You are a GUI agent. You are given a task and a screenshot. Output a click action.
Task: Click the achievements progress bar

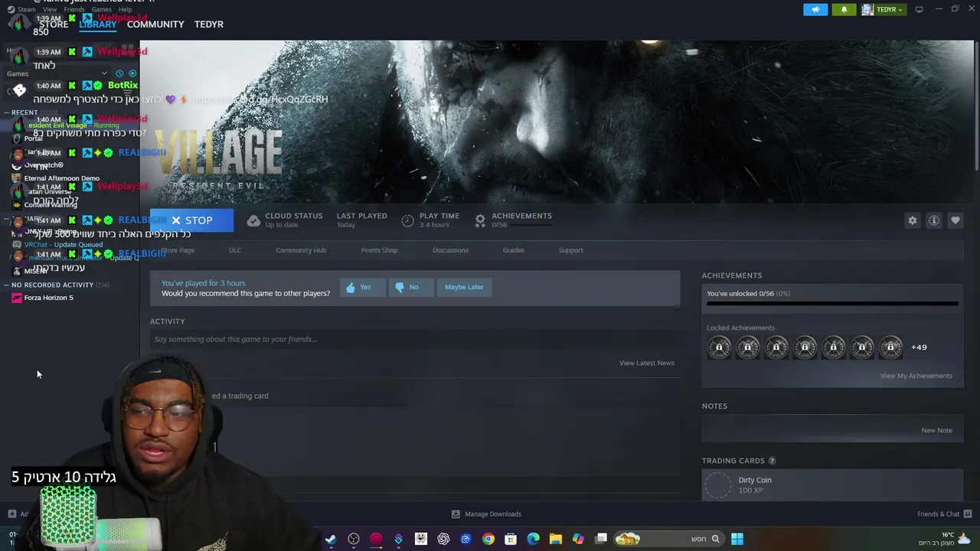(832, 304)
